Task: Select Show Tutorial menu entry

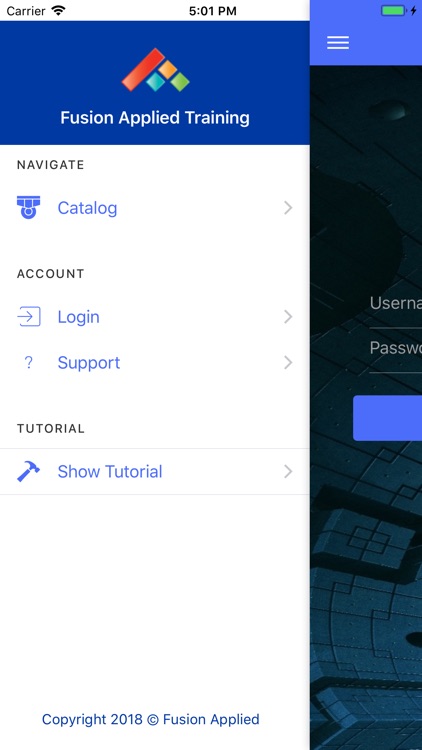Action: [155, 471]
